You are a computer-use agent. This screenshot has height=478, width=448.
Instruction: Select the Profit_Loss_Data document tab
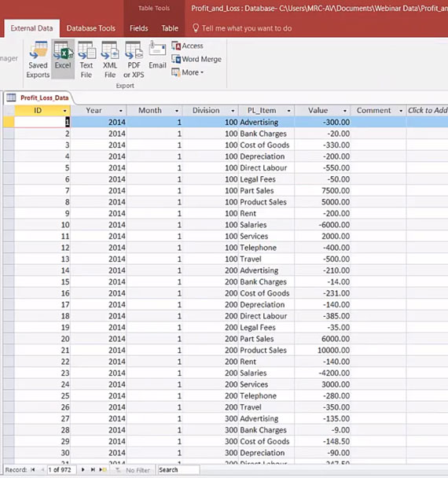(44, 97)
